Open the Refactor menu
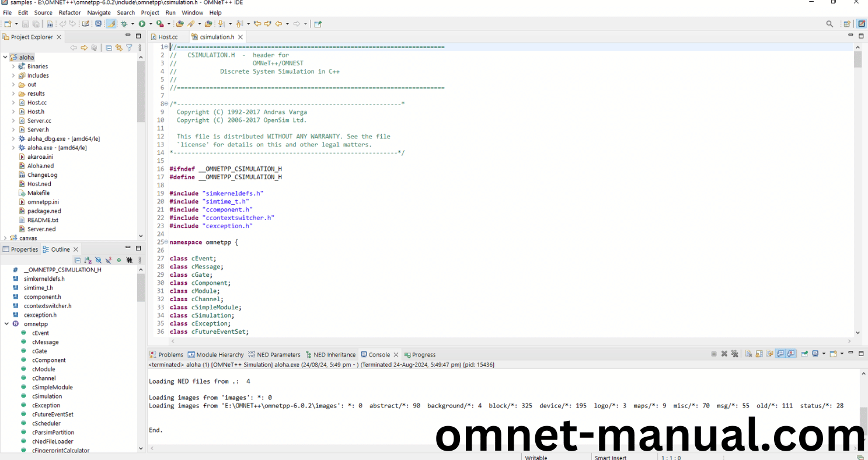This screenshot has height=460, width=868. tap(69, 12)
